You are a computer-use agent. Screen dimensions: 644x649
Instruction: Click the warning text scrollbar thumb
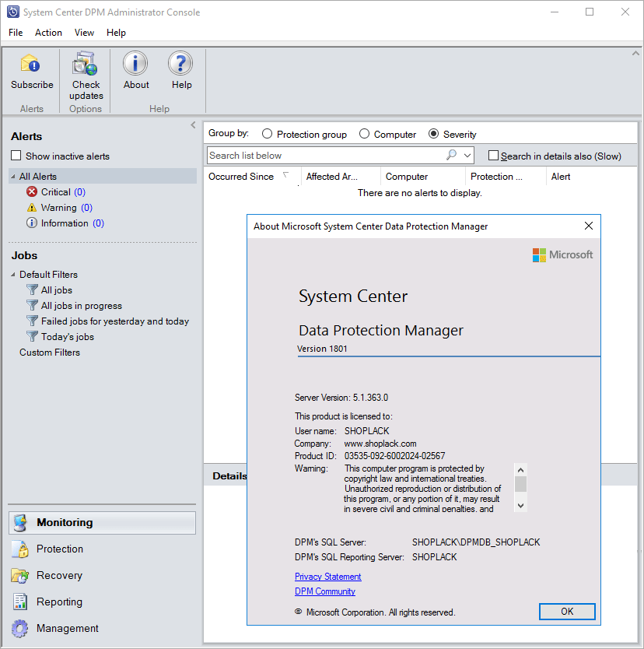click(521, 484)
